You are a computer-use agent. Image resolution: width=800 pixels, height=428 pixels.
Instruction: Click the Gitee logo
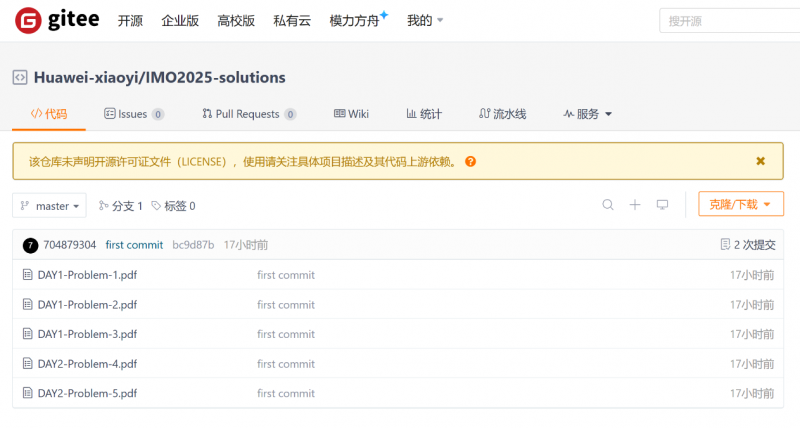[x=58, y=20]
